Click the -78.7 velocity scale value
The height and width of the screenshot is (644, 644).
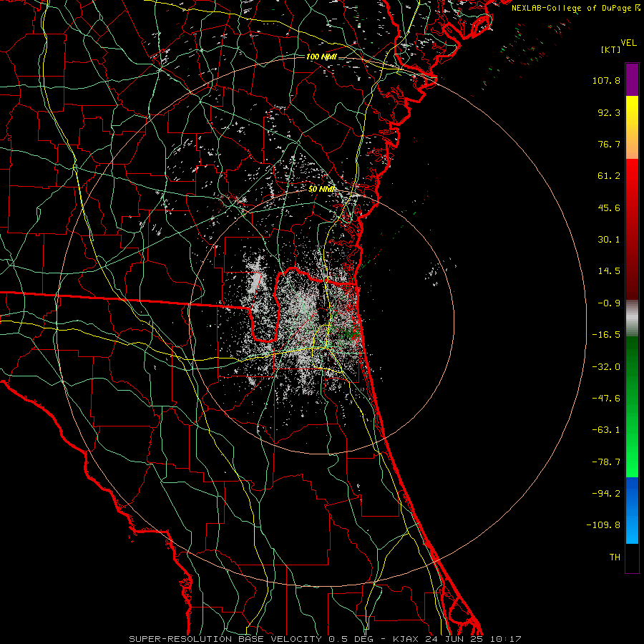pos(606,462)
